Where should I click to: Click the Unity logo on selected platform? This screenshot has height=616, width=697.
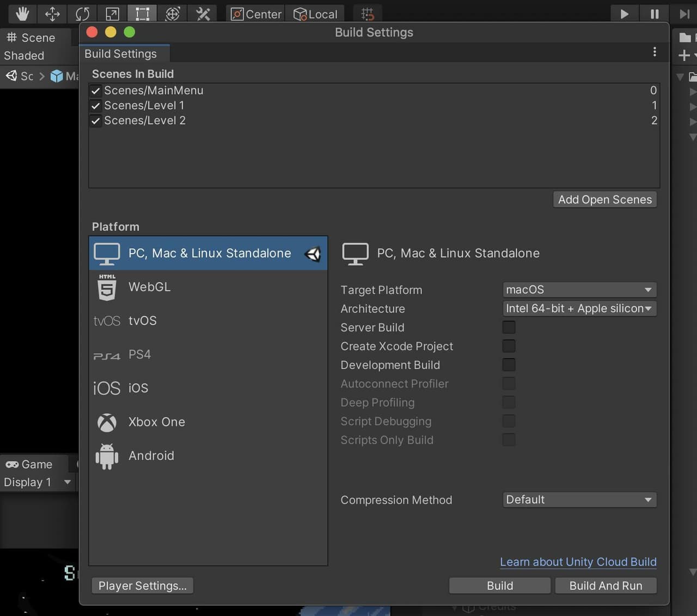pyautogui.click(x=313, y=254)
